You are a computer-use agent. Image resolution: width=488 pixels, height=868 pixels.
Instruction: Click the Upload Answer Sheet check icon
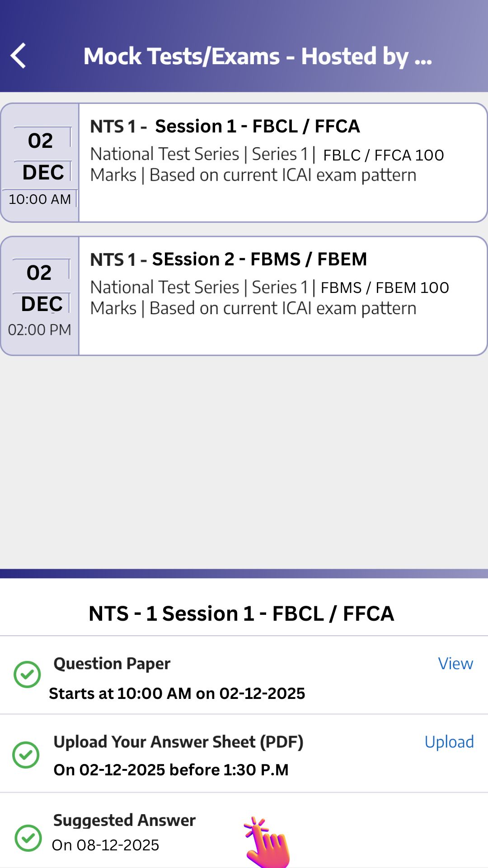26,755
